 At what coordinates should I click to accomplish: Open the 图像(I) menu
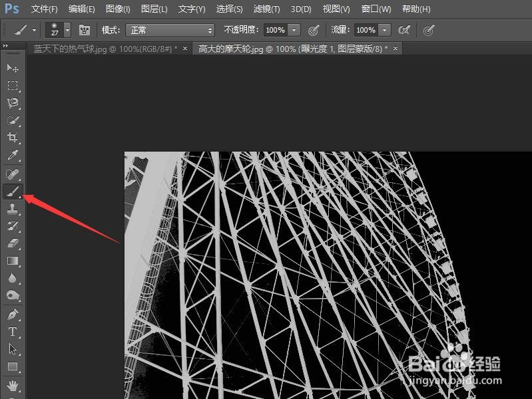(x=118, y=9)
